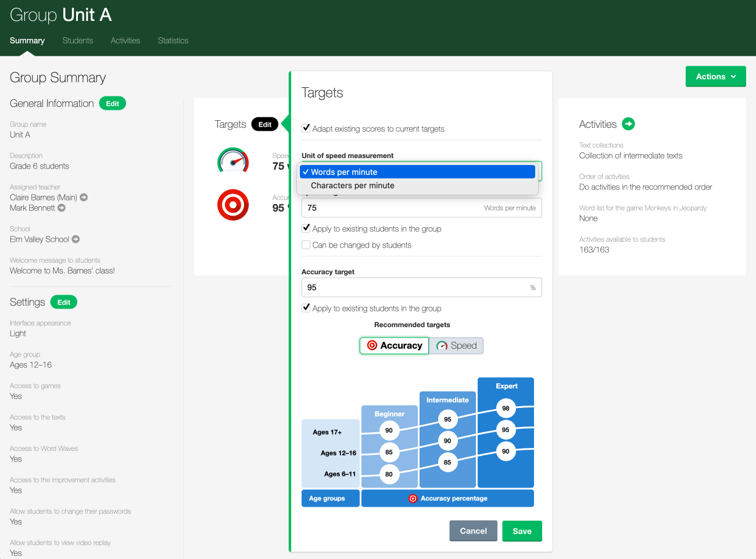Uncheck Apply to existing students under accuracy target
This screenshot has width=756, height=559.
[x=306, y=308]
